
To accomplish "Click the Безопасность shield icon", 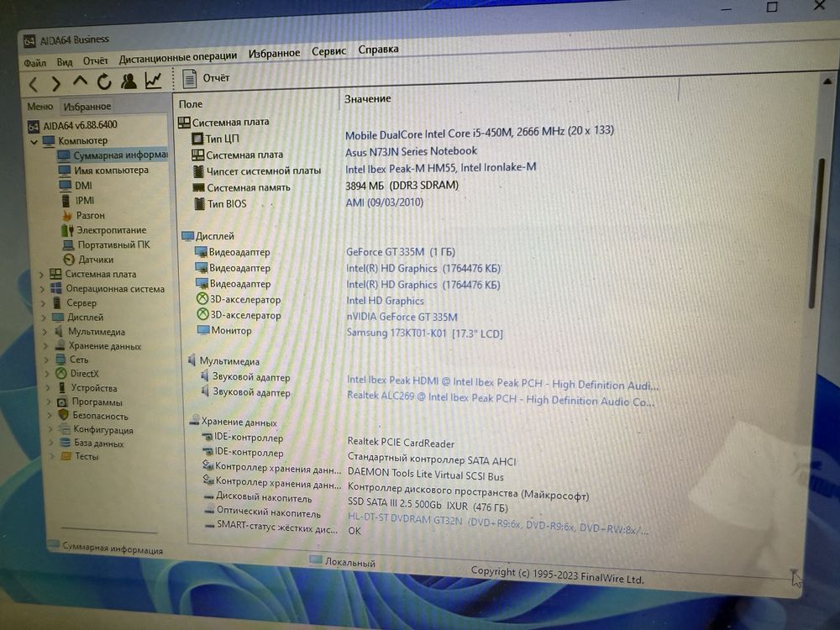I will coord(63,415).
